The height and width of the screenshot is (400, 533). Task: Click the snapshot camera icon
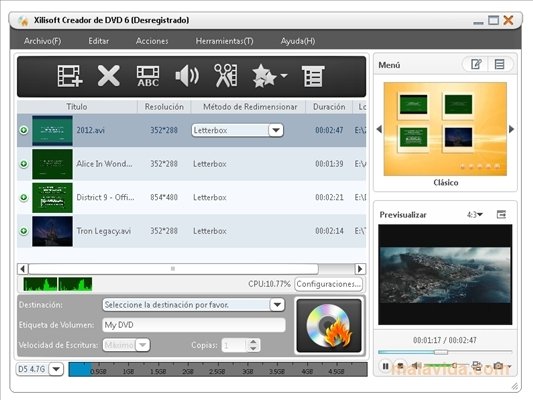498,366
